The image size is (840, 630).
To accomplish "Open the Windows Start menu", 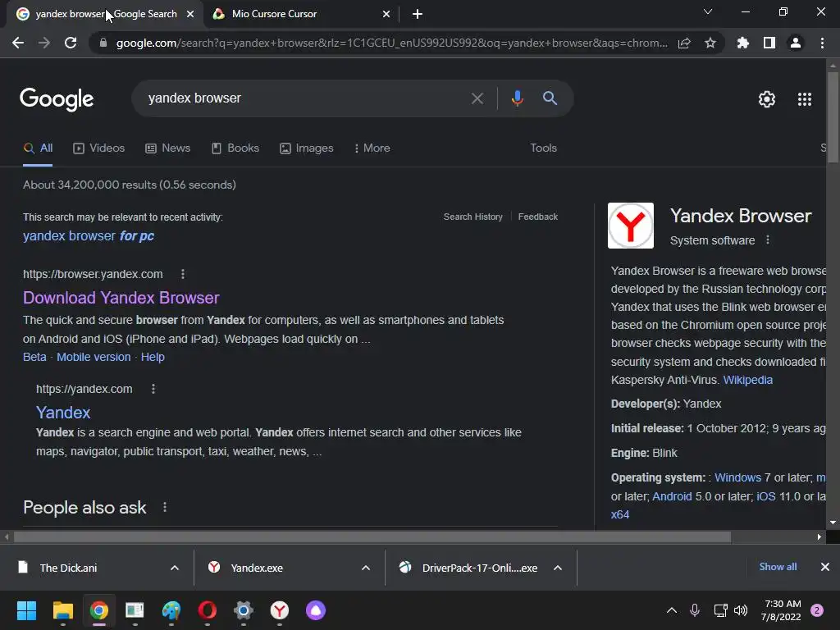I will tap(26, 610).
